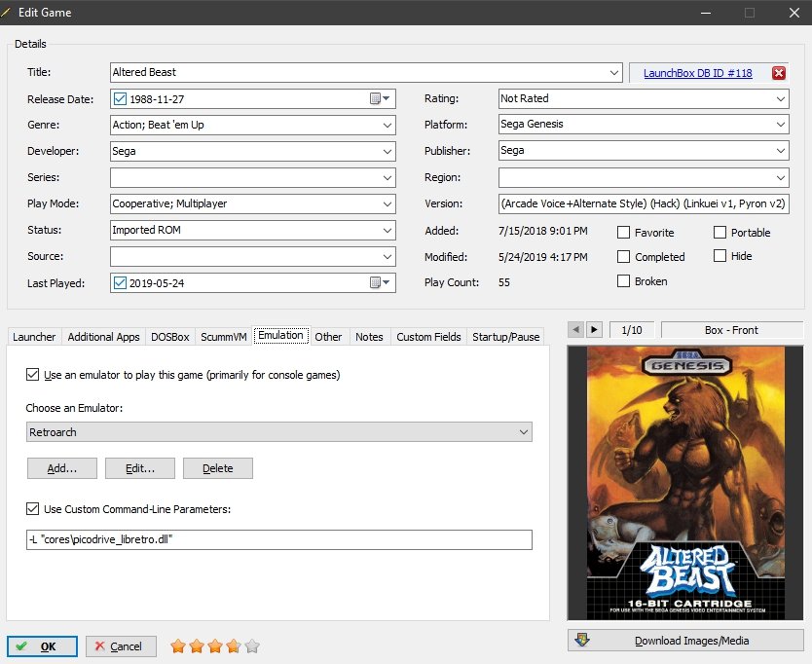The width and height of the screenshot is (812, 664).
Task: Open the ScummVM tab
Action: click(x=224, y=337)
